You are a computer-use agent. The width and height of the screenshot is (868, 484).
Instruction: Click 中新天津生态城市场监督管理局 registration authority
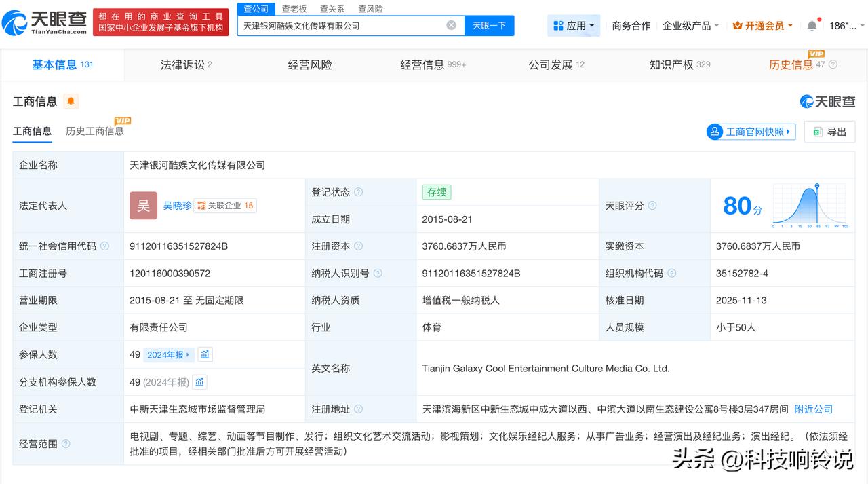(x=197, y=409)
